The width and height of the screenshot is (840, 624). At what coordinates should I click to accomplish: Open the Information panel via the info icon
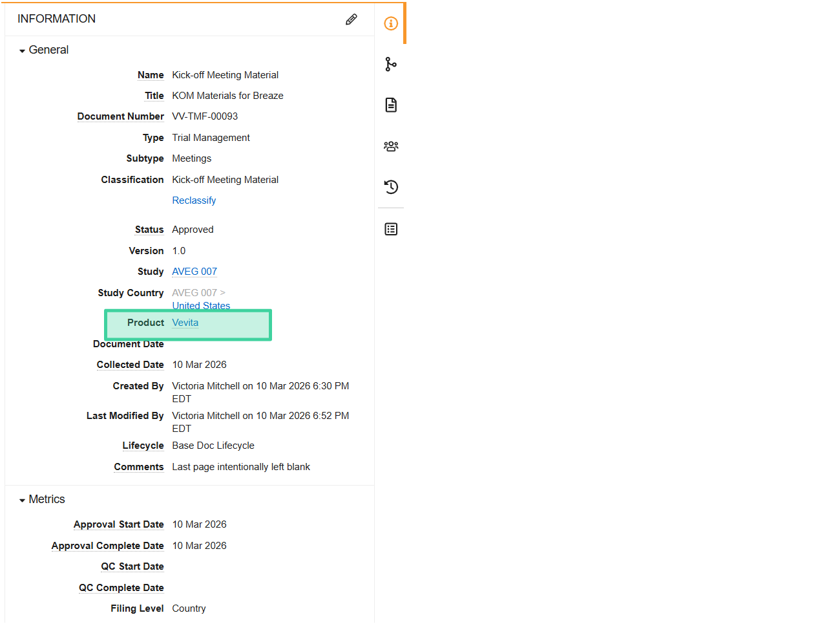(x=390, y=23)
